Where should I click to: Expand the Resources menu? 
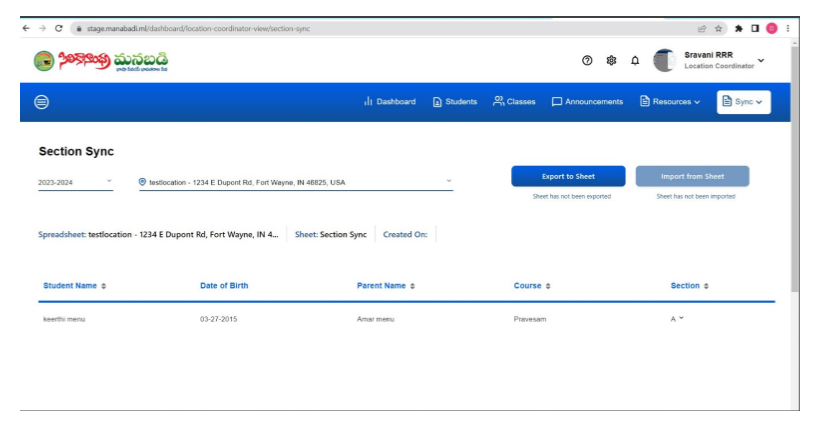(670, 102)
